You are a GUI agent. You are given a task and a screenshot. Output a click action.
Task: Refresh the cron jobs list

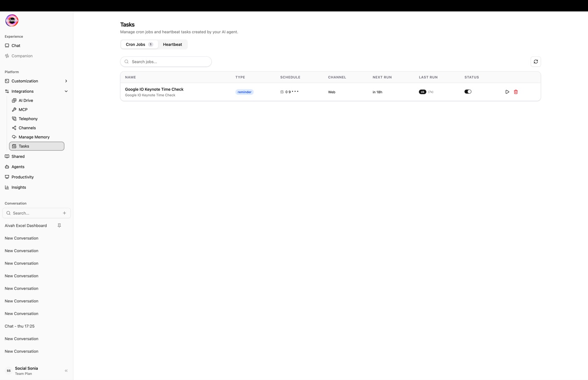click(536, 62)
